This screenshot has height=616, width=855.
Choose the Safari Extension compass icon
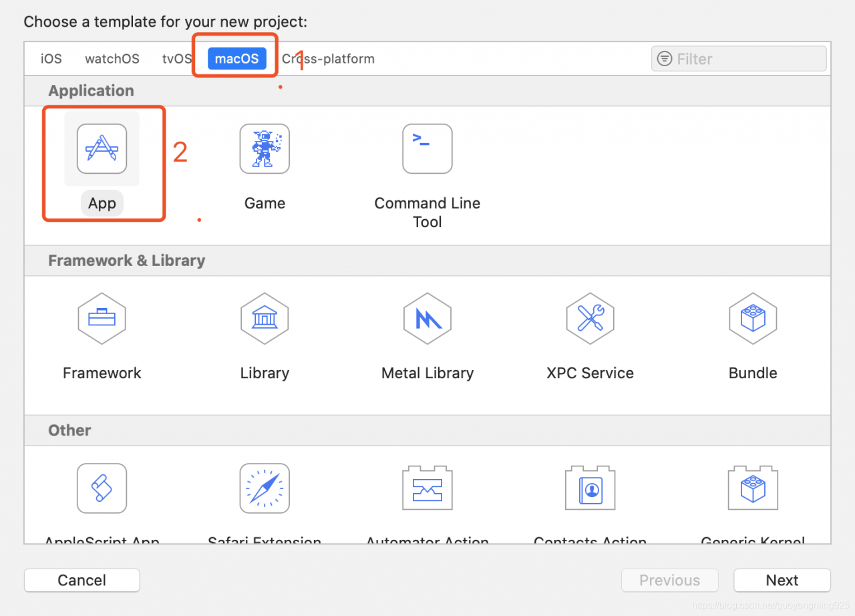coord(265,488)
